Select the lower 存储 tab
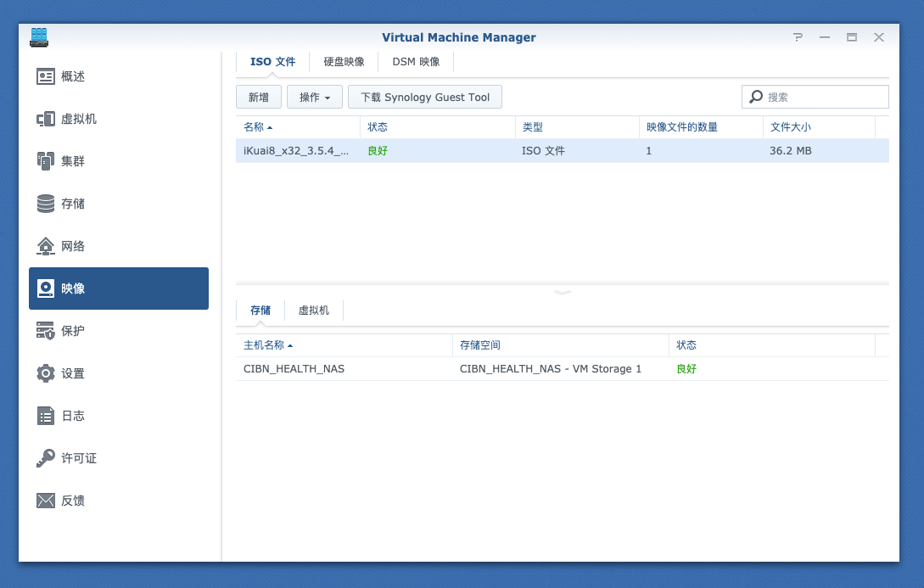This screenshot has width=924, height=588. pos(260,311)
